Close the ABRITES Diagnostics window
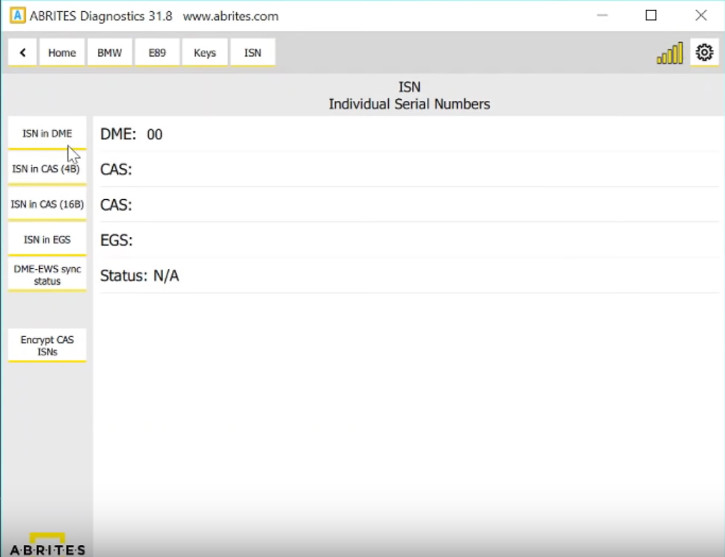725x557 pixels. click(701, 15)
